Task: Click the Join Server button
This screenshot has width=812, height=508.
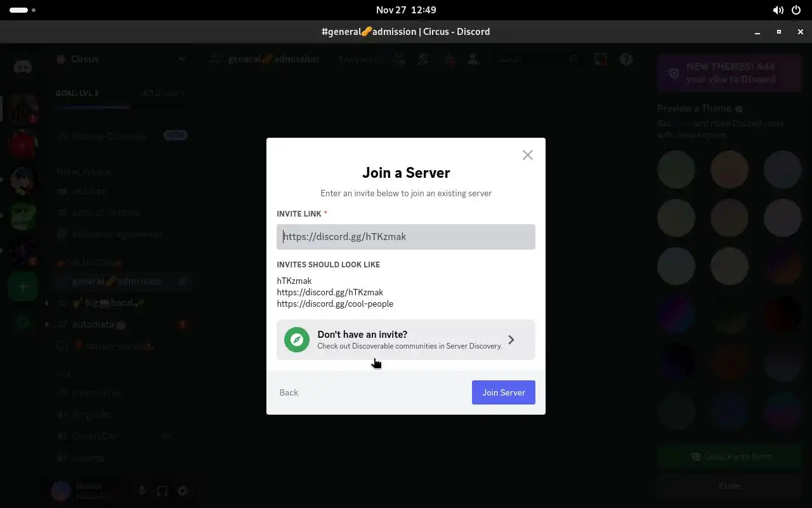Action: point(504,392)
